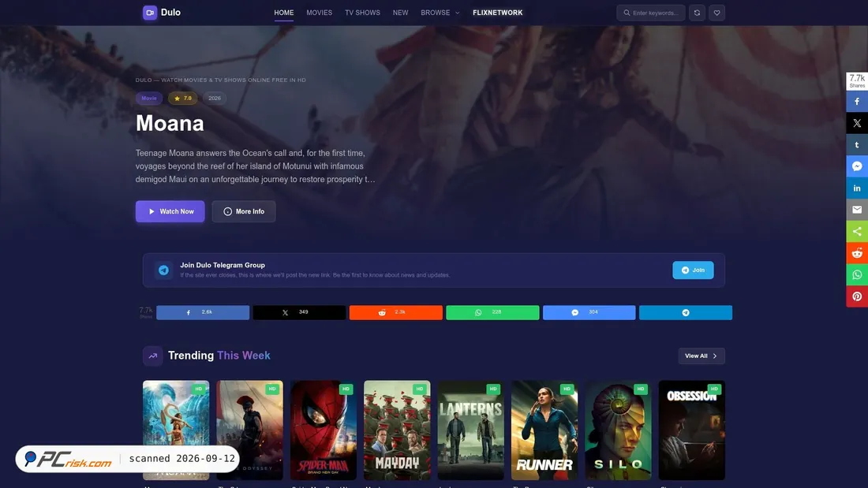Click the Reddit share bar showing 2.3k
This screenshot has height=488, width=868.
point(396,313)
